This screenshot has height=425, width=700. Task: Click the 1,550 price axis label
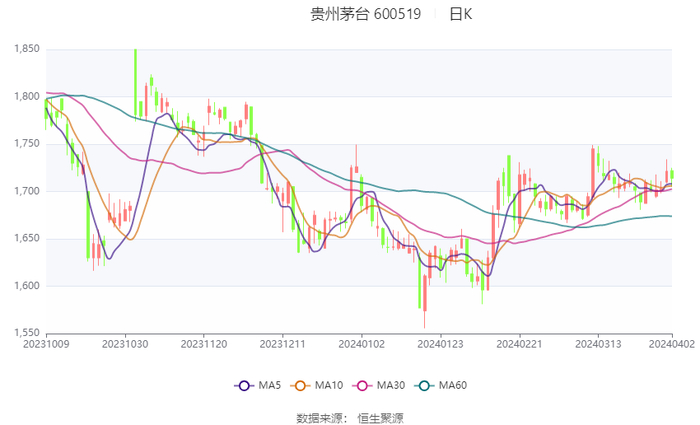(x=25, y=333)
